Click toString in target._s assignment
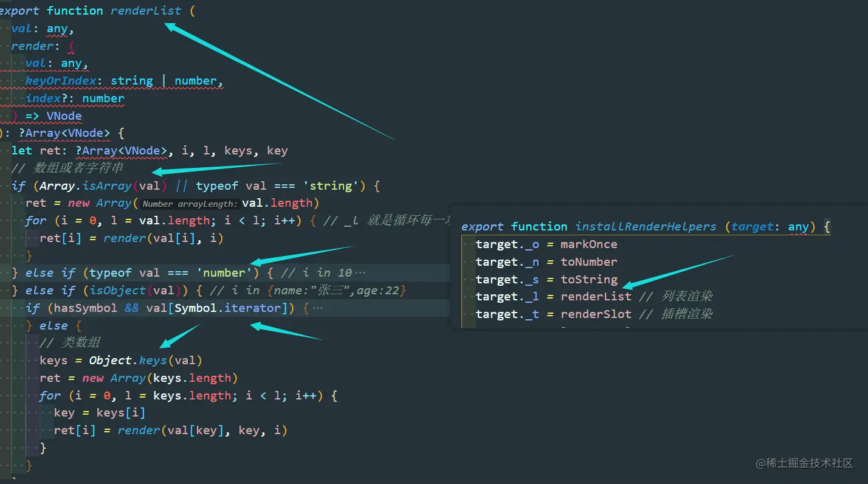The width and height of the screenshot is (868, 484). coord(589,280)
